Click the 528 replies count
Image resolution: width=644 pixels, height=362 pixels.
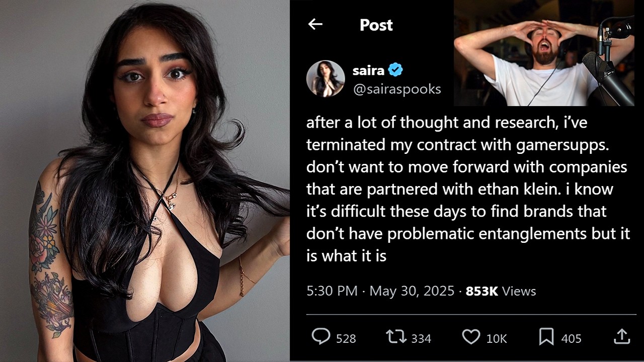346,339
